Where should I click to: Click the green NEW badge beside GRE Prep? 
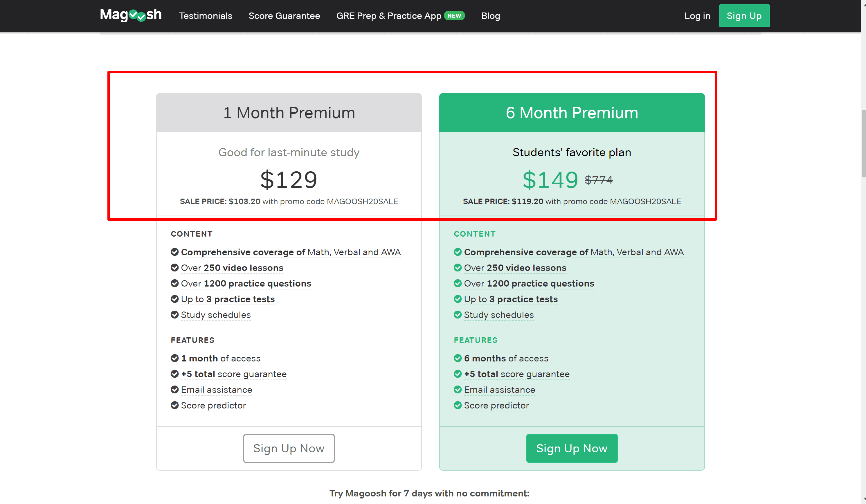point(454,15)
